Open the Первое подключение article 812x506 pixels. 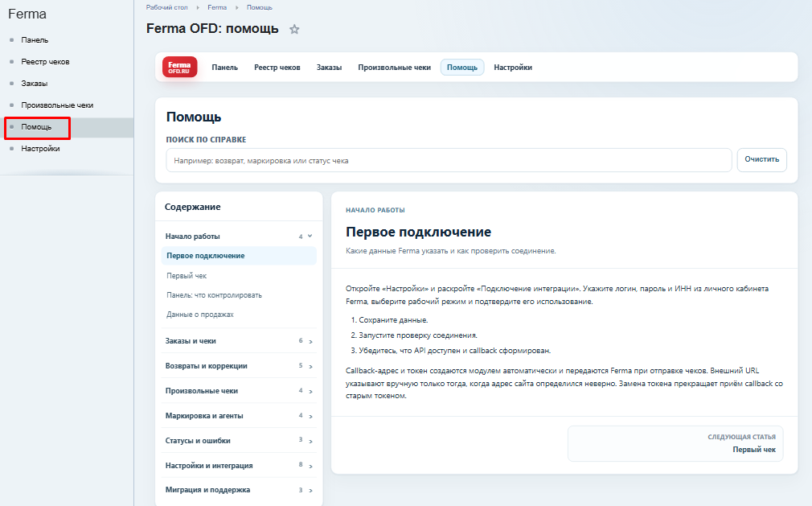(239, 256)
